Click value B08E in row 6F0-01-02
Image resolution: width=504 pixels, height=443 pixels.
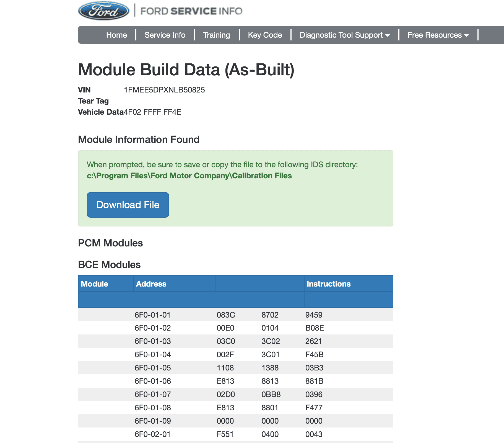315,328
